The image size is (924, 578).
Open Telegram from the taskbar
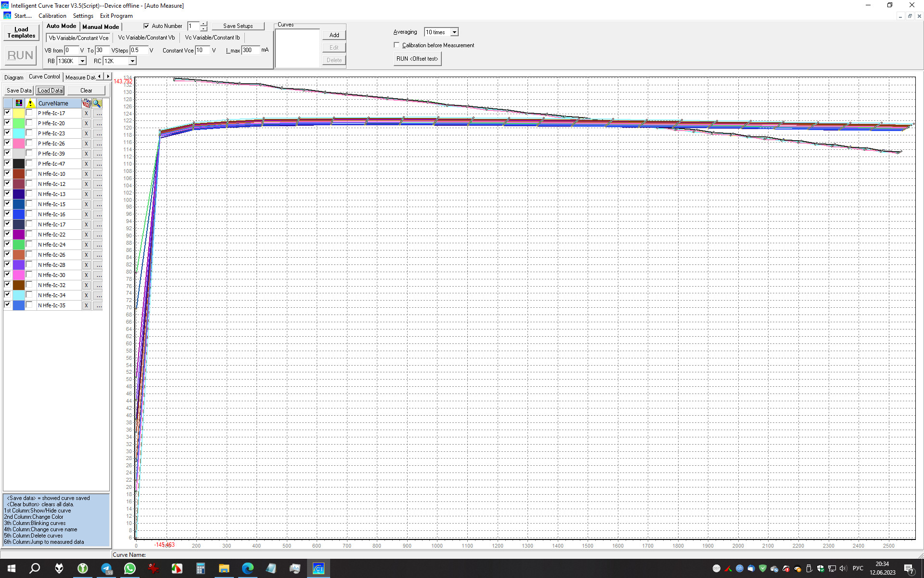[106, 568]
